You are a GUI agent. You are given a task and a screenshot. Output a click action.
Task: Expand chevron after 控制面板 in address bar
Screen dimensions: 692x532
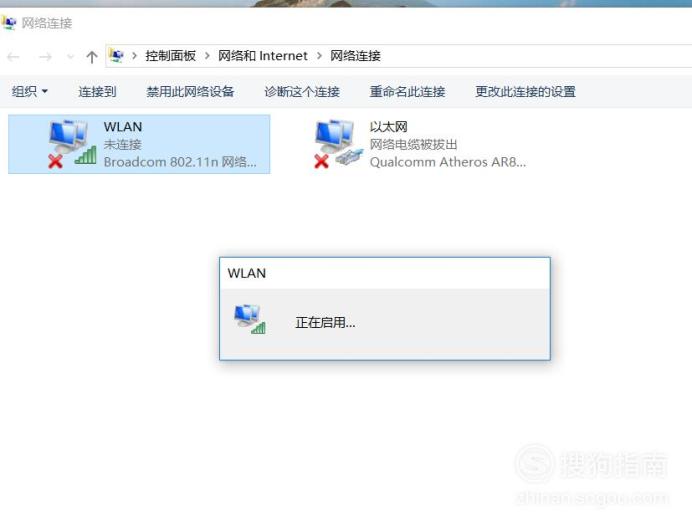[x=207, y=56]
